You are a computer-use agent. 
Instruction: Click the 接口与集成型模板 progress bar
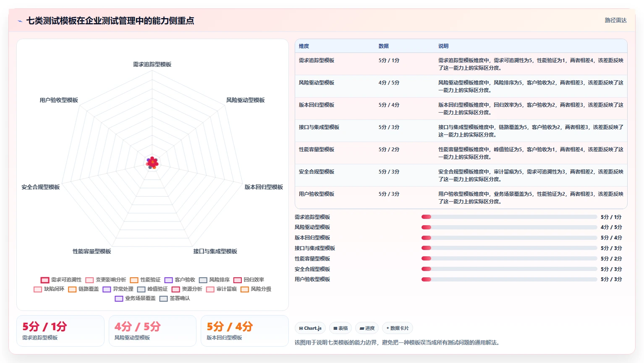[x=509, y=248]
